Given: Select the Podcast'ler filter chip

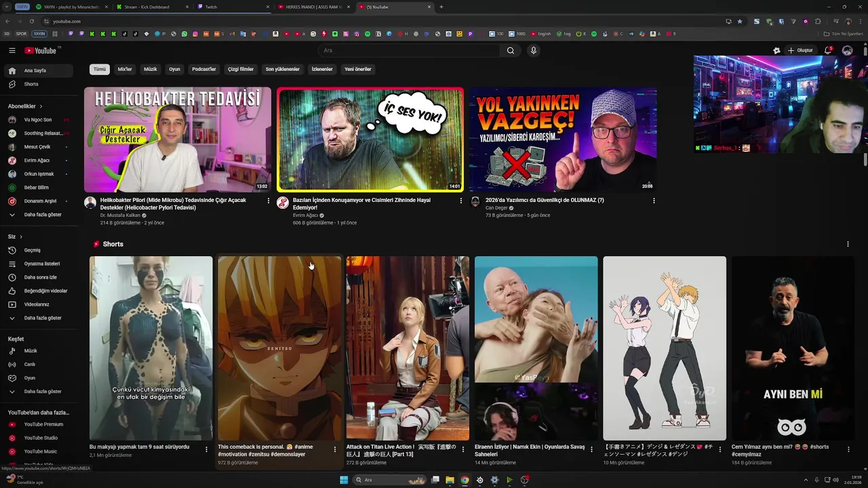Looking at the screenshot, I should [203, 69].
